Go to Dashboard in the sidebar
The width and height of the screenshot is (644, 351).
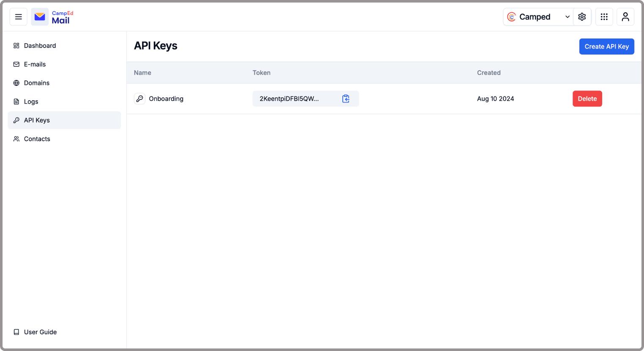64,46
